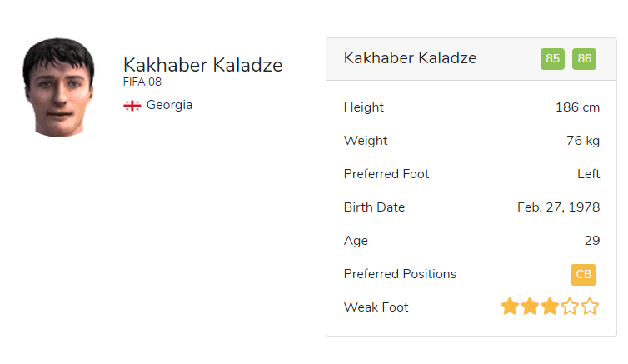Click the Georgia flag icon
The image size is (628, 364).
[x=132, y=106]
